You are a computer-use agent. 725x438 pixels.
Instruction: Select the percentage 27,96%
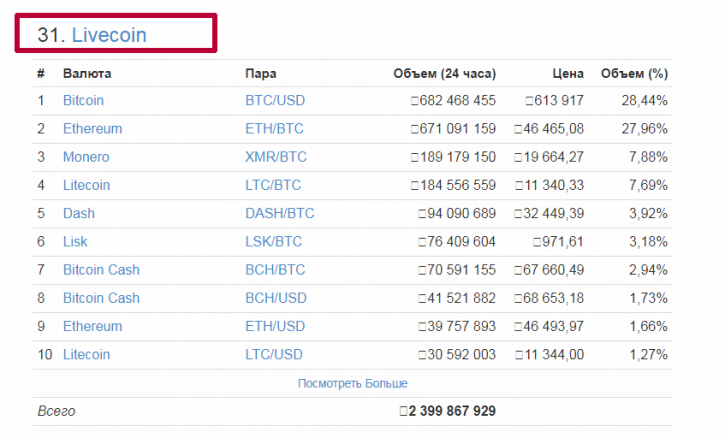tap(645, 129)
